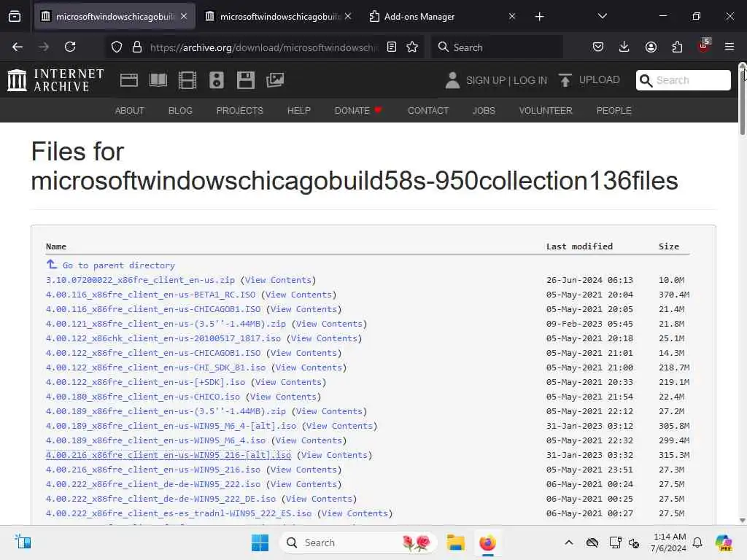This screenshot has width=747, height=560.
Task: Open the VOLUNTEER nav item
Action: click(546, 111)
